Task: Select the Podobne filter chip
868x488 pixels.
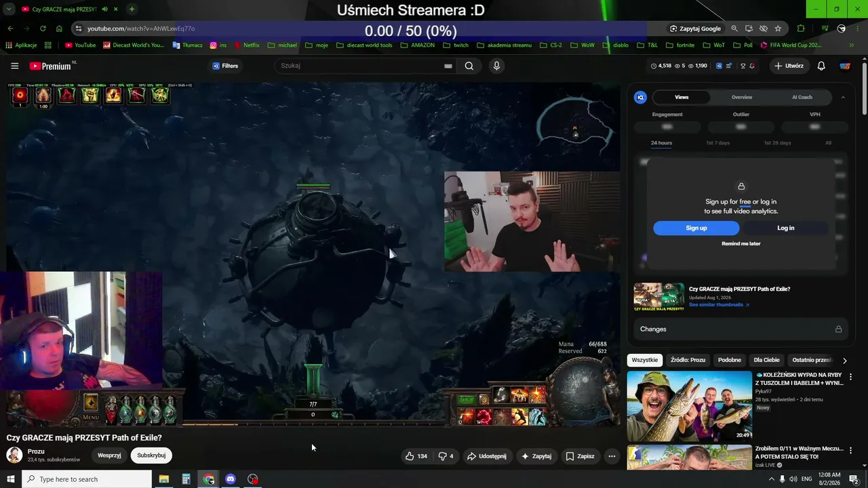Action: tap(730, 360)
